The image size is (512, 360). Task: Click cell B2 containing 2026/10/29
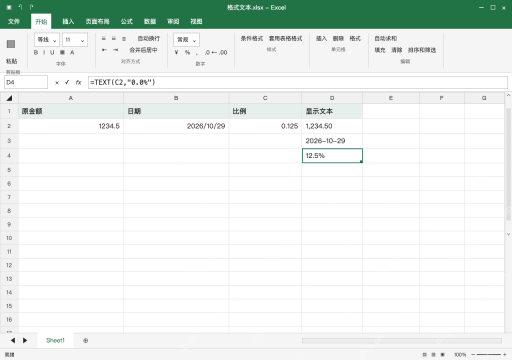(x=176, y=126)
